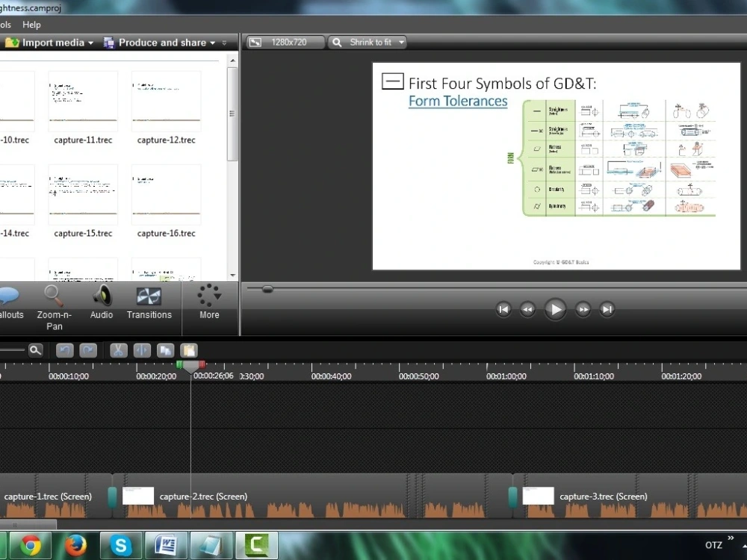The image size is (747, 560).
Task: Click the timeline Undo button
Action: tap(65, 350)
